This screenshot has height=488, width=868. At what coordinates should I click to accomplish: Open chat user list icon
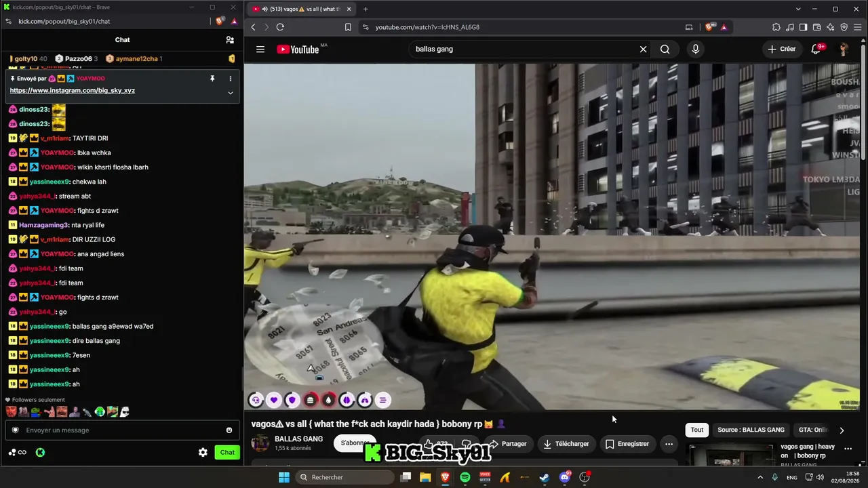pos(230,40)
